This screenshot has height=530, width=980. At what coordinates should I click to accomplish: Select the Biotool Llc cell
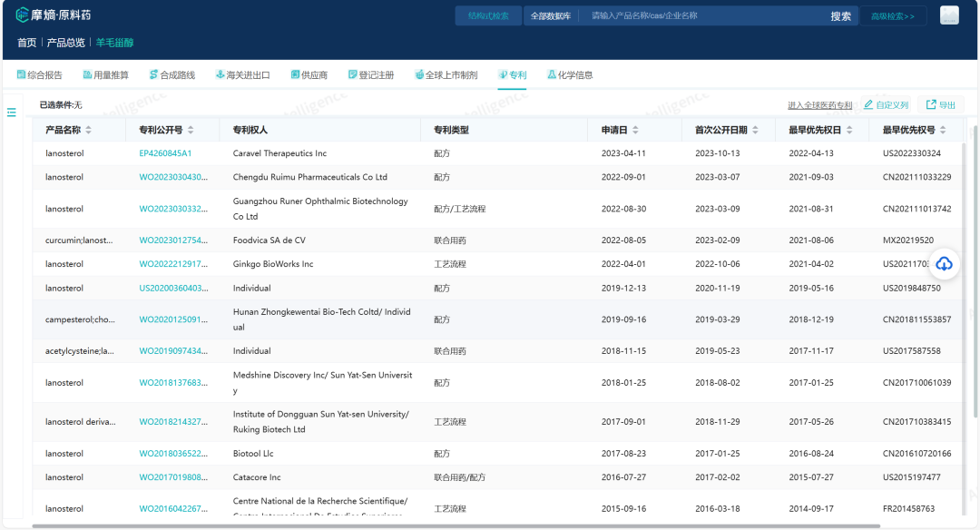pyautogui.click(x=252, y=453)
